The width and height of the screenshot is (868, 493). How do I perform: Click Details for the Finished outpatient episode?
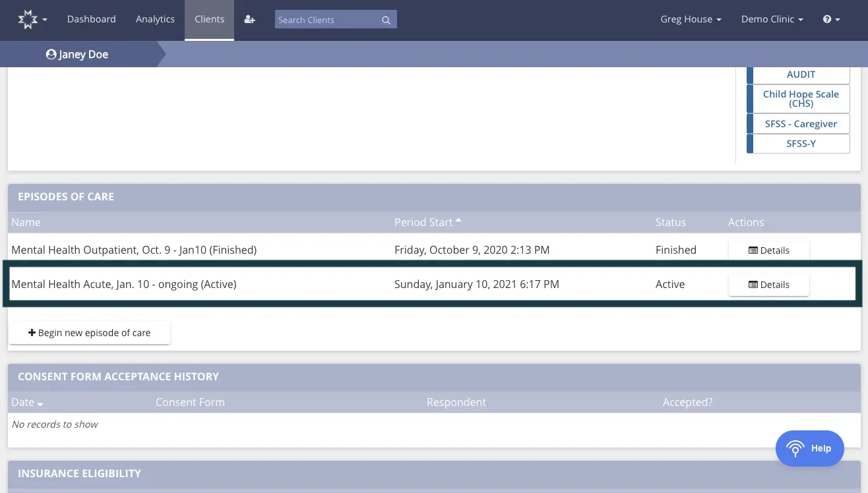768,250
